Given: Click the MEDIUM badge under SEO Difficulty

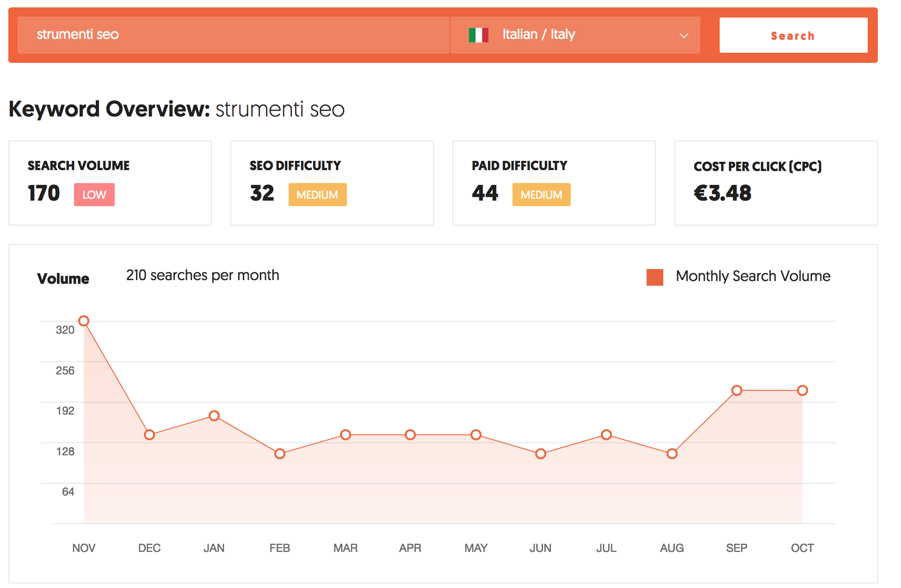Looking at the screenshot, I should tap(317, 195).
